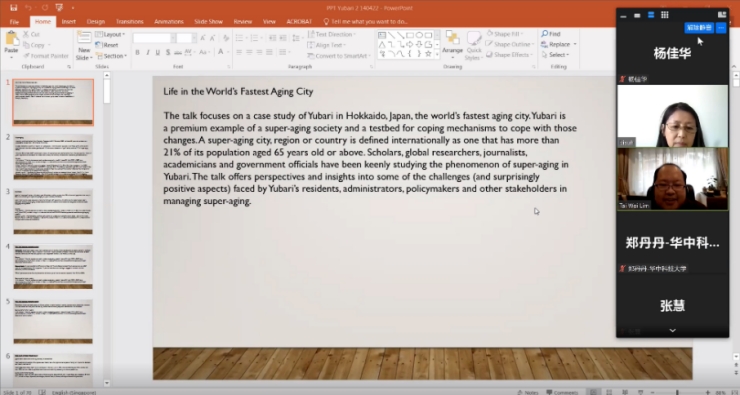Expand participant list with down chevron
Screen dimensions: 740x395
coord(673,331)
